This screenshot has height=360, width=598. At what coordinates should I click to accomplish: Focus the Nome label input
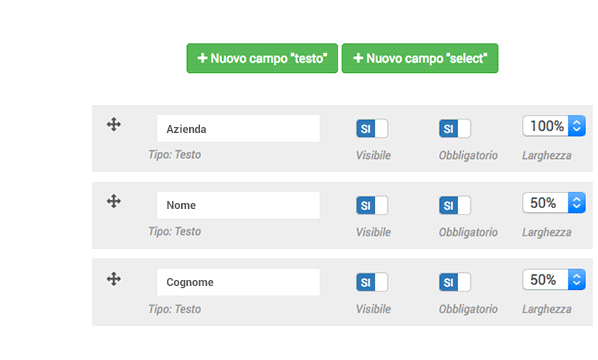point(238,205)
